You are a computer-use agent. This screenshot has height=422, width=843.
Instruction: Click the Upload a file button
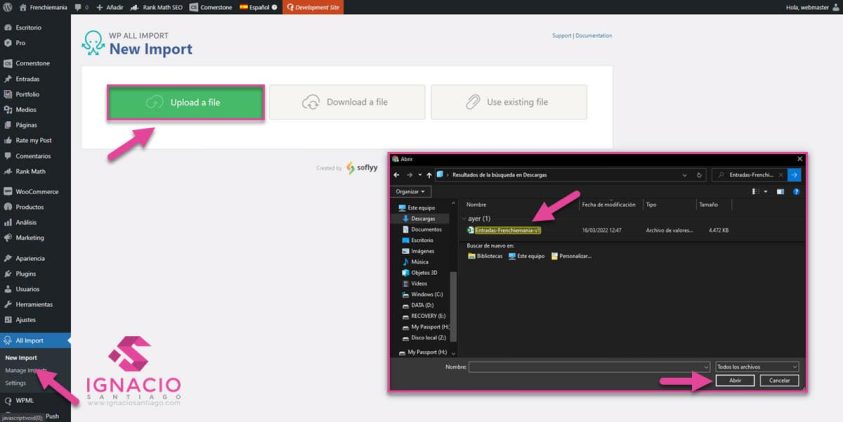[185, 102]
